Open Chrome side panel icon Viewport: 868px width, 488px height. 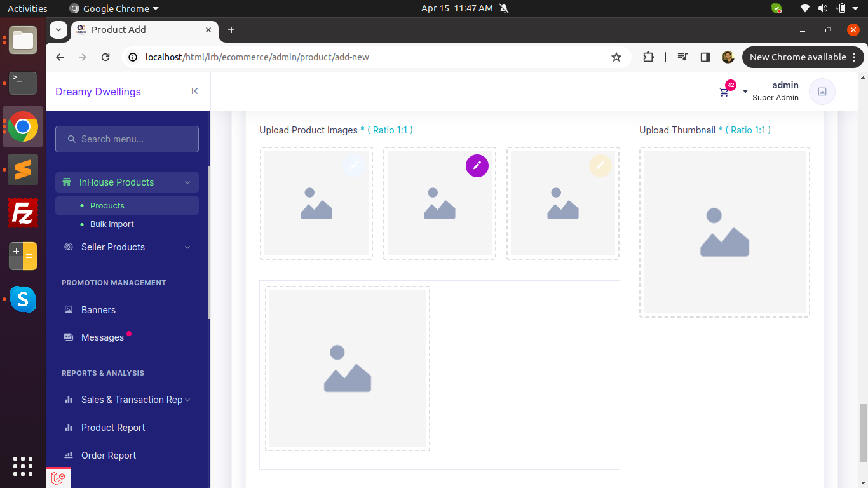pos(705,57)
